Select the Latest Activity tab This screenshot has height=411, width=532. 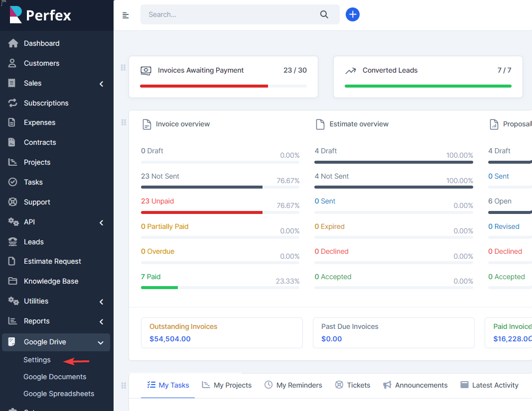click(x=489, y=385)
